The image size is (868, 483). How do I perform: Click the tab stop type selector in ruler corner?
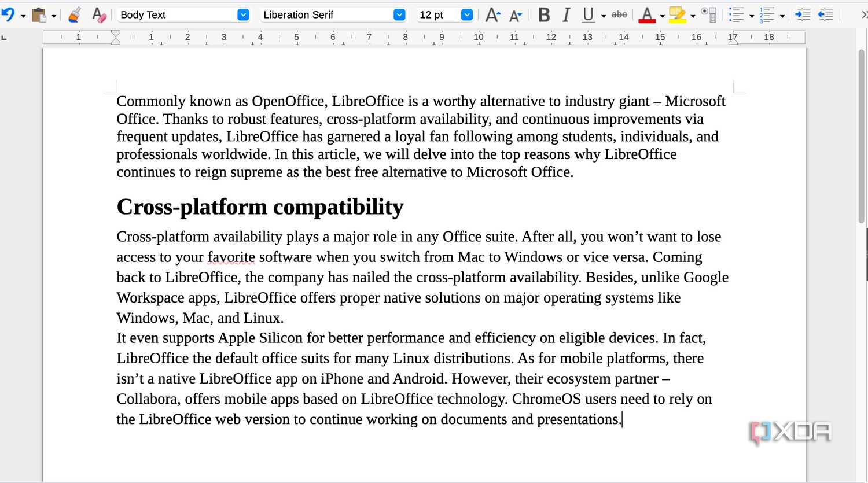click(x=4, y=38)
